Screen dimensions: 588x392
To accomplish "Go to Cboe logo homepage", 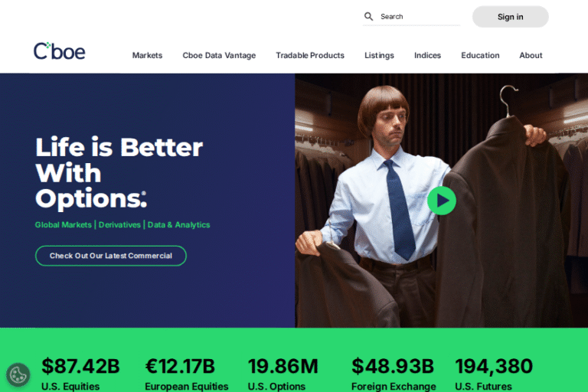I will (x=59, y=51).
